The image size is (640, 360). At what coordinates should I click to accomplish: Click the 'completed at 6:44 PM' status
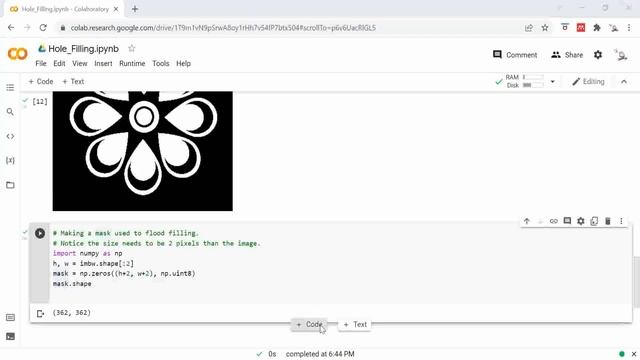click(320, 354)
